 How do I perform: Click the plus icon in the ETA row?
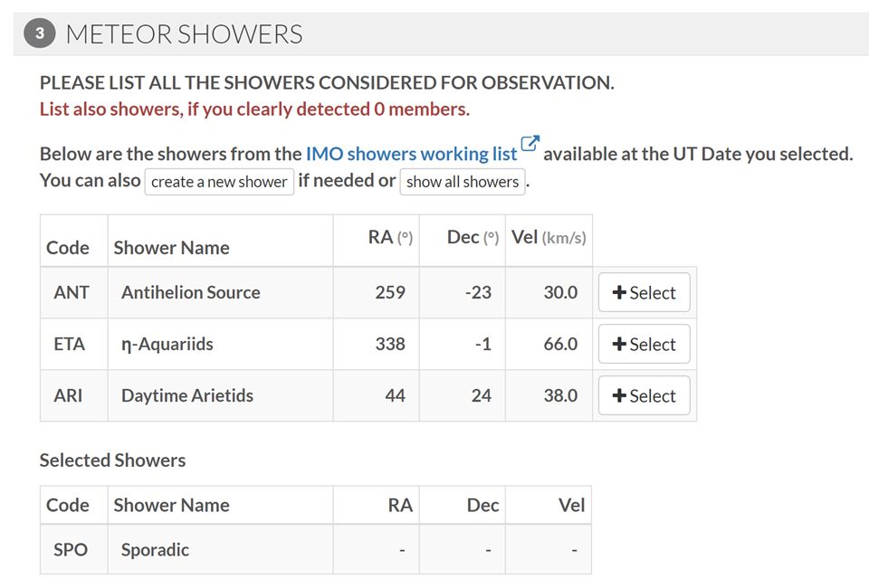coord(619,345)
